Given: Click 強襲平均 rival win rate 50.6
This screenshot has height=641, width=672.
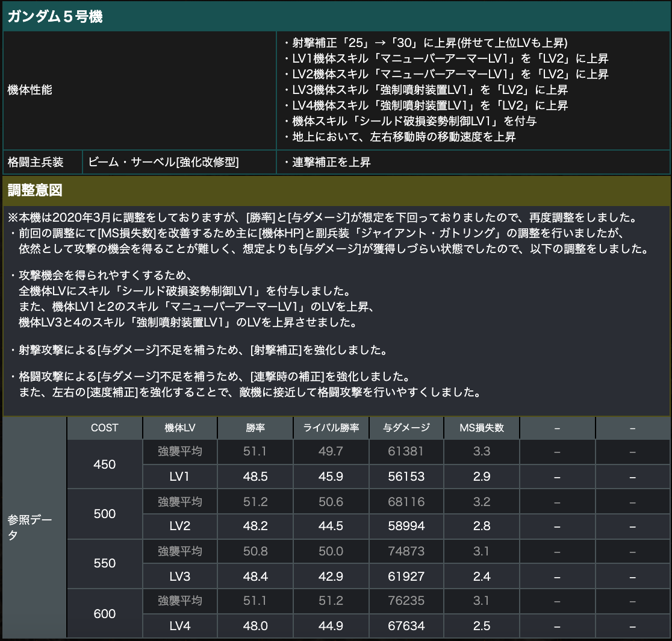Looking at the screenshot, I should click(x=331, y=502).
